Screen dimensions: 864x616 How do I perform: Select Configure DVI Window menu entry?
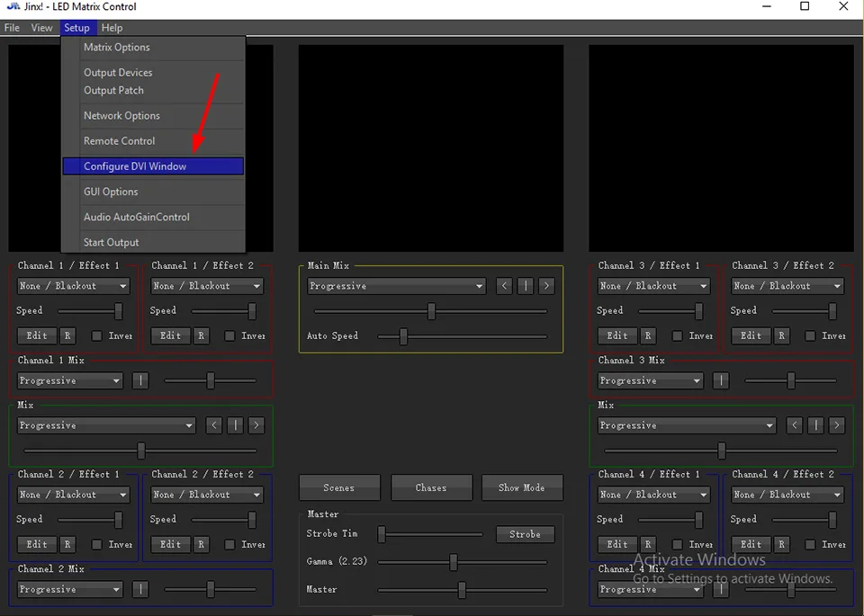click(x=153, y=166)
